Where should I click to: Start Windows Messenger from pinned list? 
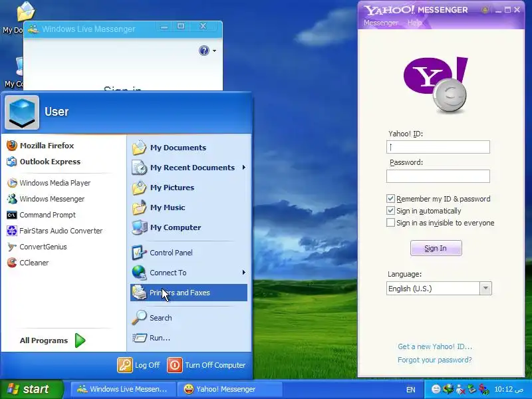[45, 199]
